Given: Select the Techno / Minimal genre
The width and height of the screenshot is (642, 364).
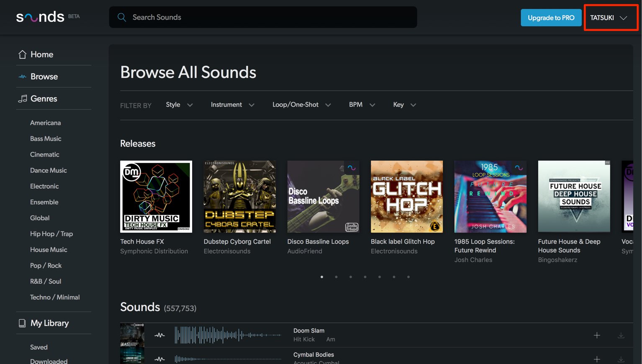Looking at the screenshot, I should coord(55,297).
